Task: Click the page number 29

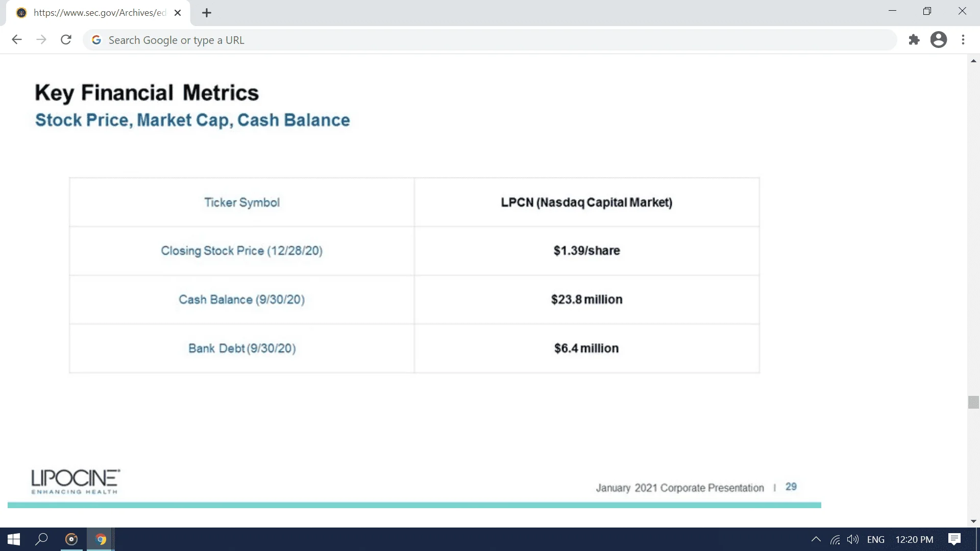Action: point(791,487)
